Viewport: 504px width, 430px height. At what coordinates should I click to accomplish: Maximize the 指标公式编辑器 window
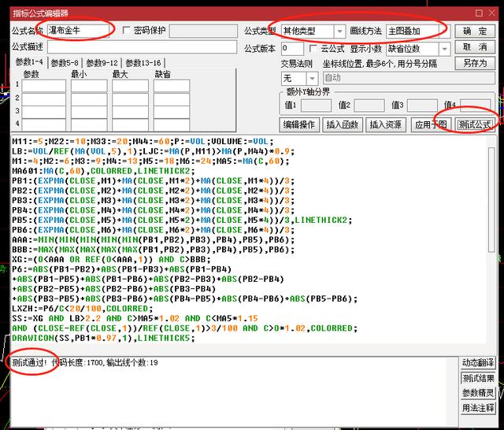click(479, 13)
